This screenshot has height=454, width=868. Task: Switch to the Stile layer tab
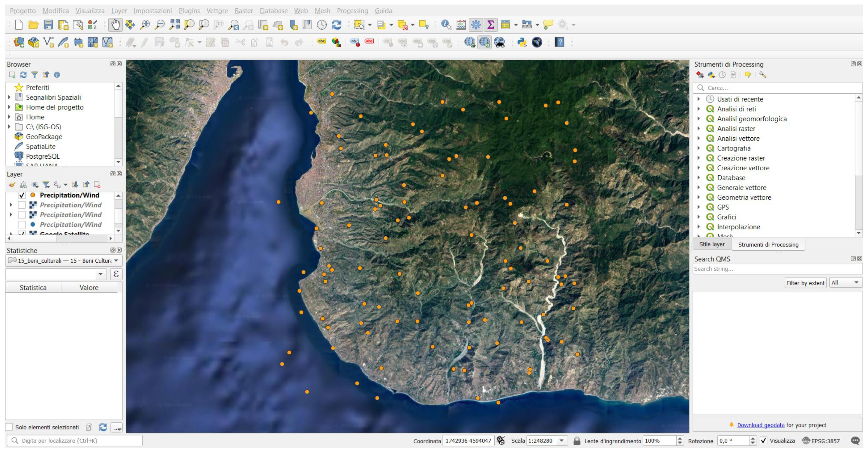tap(712, 244)
